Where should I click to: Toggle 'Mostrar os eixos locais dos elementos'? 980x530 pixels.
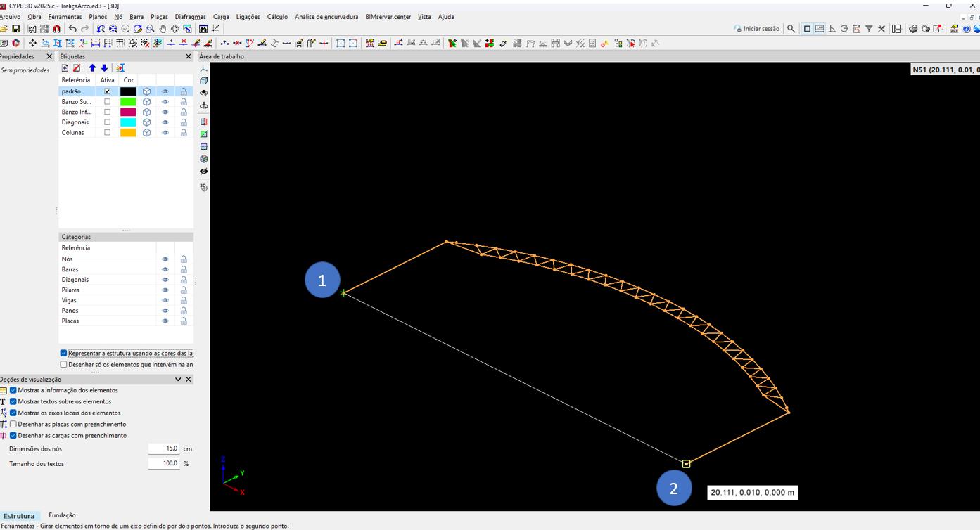[x=13, y=413]
